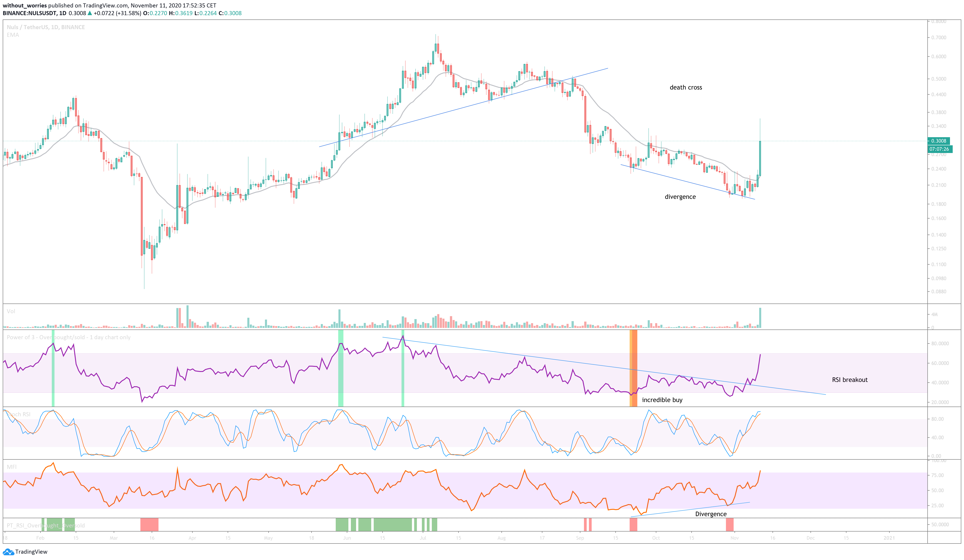Screen dimensions: 964x560
Task: Select the EMA indicator legend label
Action: pyautogui.click(x=13, y=35)
